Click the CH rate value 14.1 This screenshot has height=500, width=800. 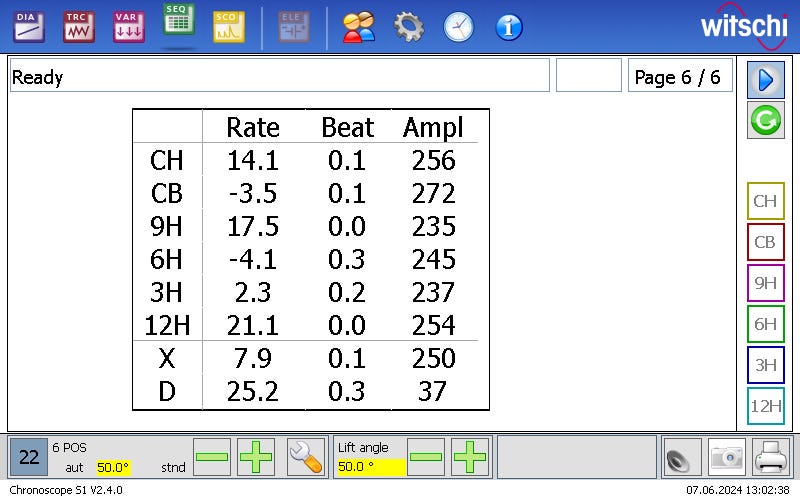pyautogui.click(x=253, y=160)
